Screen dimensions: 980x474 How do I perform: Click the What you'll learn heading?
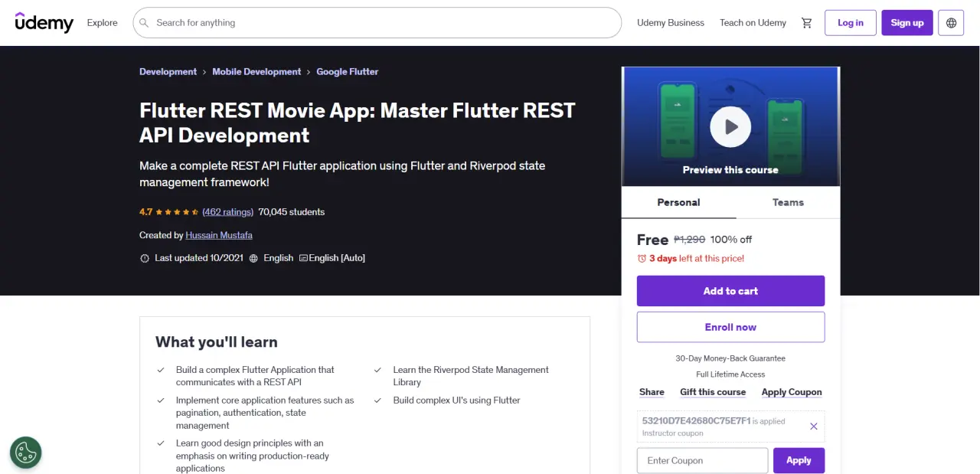click(x=217, y=342)
